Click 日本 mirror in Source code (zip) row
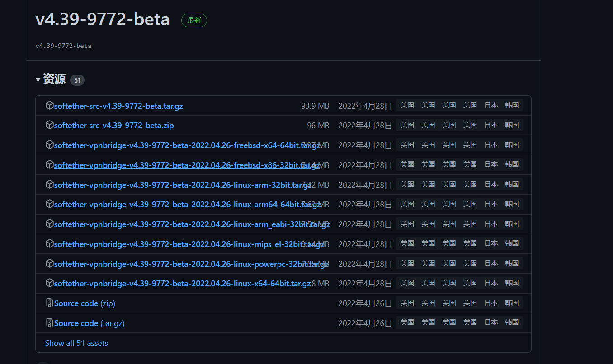Screen dimensions: 613x364 click(491, 303)
